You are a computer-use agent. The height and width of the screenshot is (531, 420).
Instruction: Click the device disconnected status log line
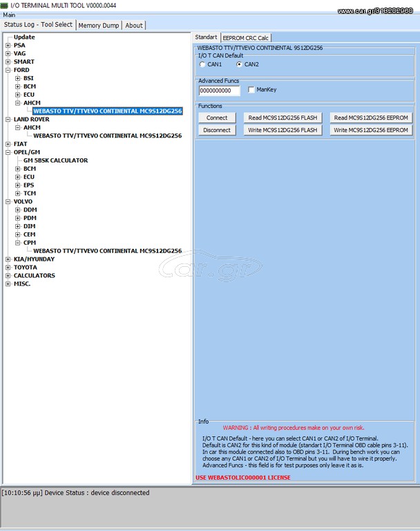coord(75,493)
